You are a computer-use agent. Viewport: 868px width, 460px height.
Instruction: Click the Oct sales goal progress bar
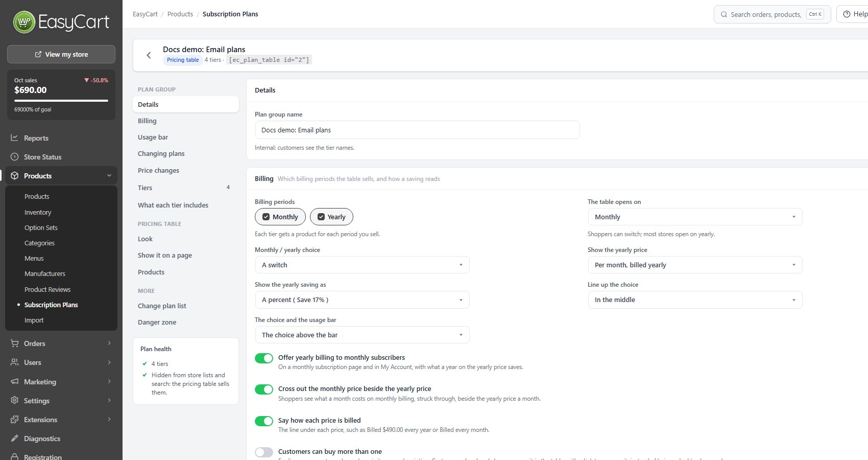click(x=61, y=101)
